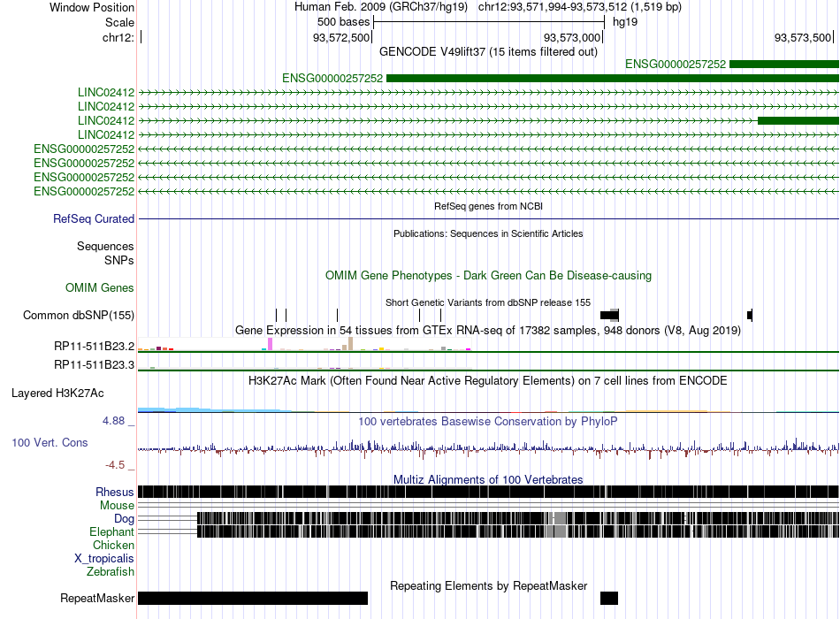The image size is (840, 619).
Task: Open Short Genetic Variants from dbSNP title
Action: pos(488,302)
